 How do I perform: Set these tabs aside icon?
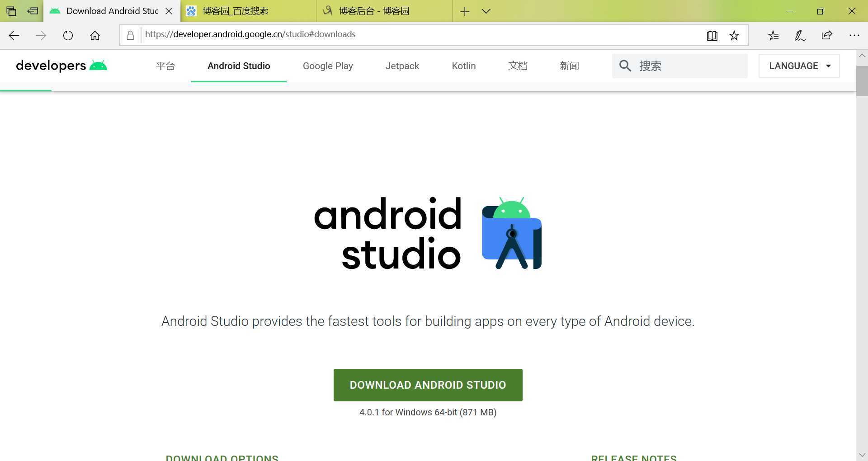pyautogui.click(x=33, y=11)
